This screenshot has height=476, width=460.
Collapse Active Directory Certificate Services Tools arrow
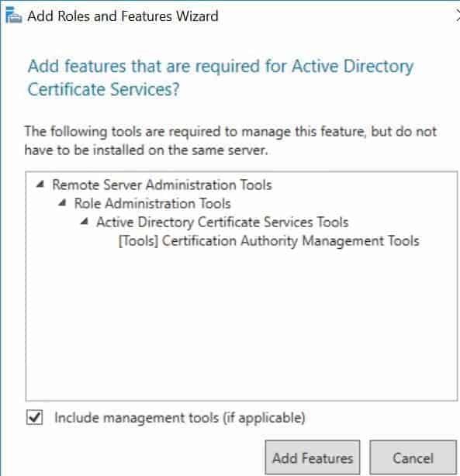85,222
